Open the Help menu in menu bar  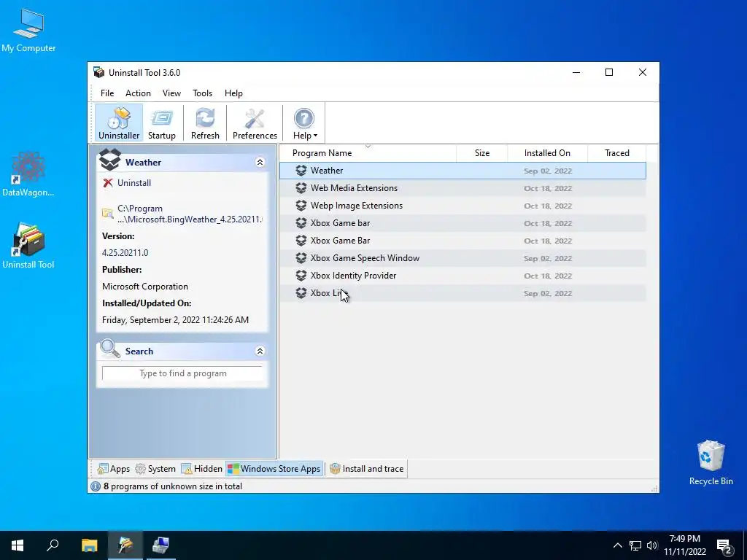pos(233,93)
